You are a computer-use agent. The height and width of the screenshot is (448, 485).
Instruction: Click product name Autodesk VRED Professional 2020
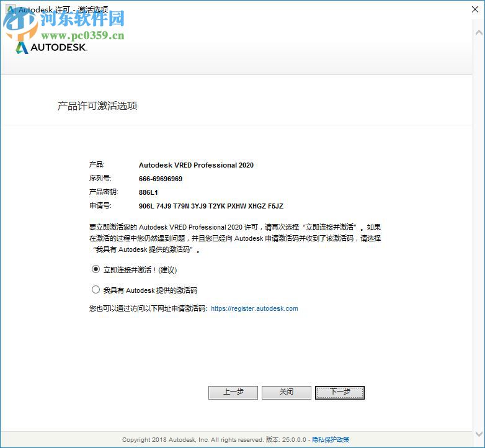pos(196,165)
